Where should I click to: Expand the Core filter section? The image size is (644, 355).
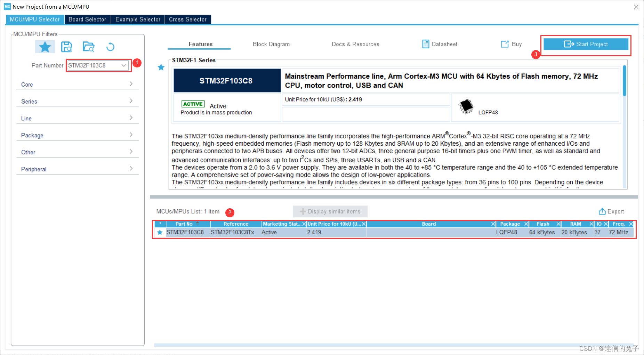77,84
